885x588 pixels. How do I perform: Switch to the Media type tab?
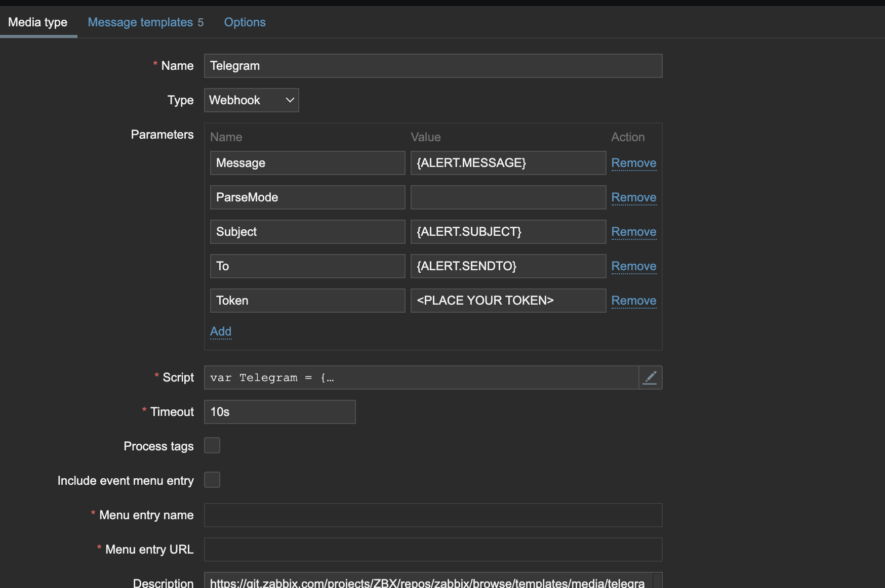(x=38, y=22)
